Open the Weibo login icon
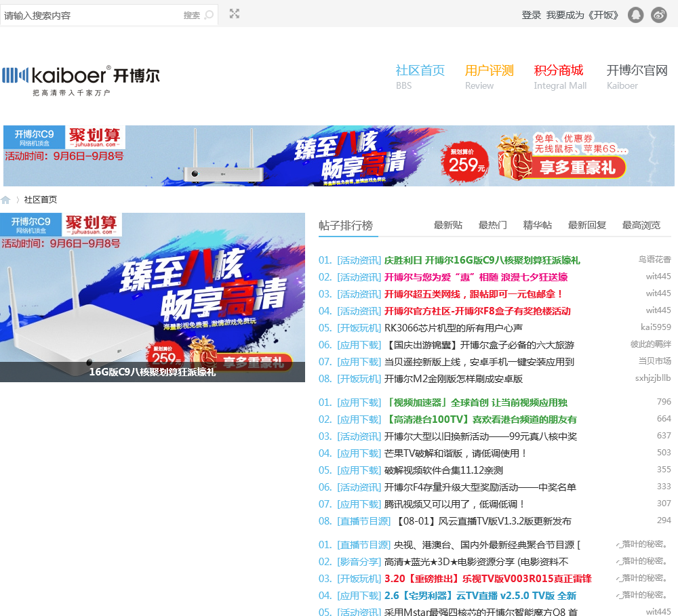 tap(659, 15)
